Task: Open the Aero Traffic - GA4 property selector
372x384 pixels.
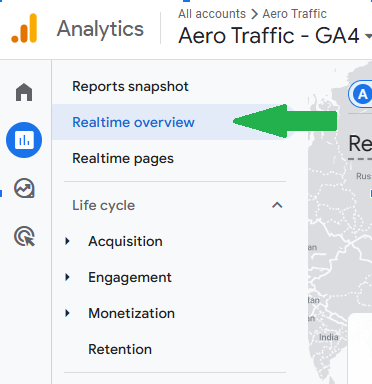Action: (275, 36)
